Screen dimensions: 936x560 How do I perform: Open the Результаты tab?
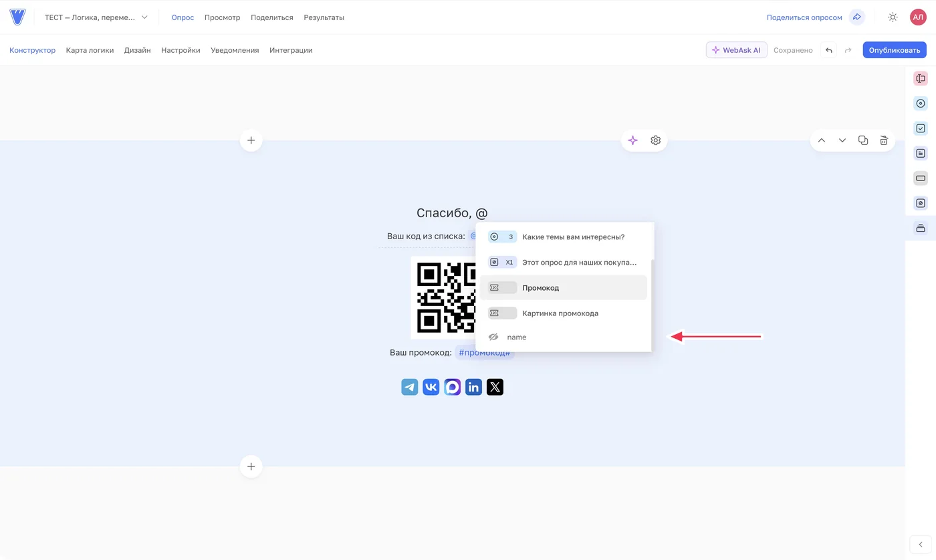pos(324,17)
